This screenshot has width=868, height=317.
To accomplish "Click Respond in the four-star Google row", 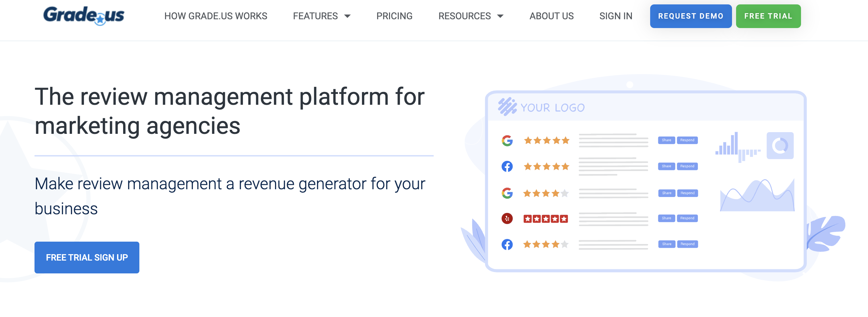I will pyautogui.click(x=688, y=193).
